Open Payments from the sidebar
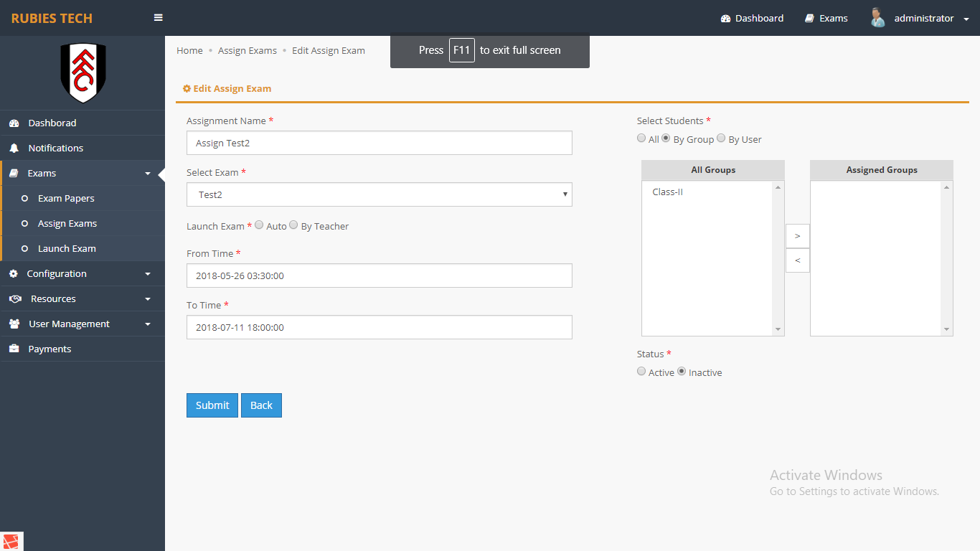 (83, 349)
